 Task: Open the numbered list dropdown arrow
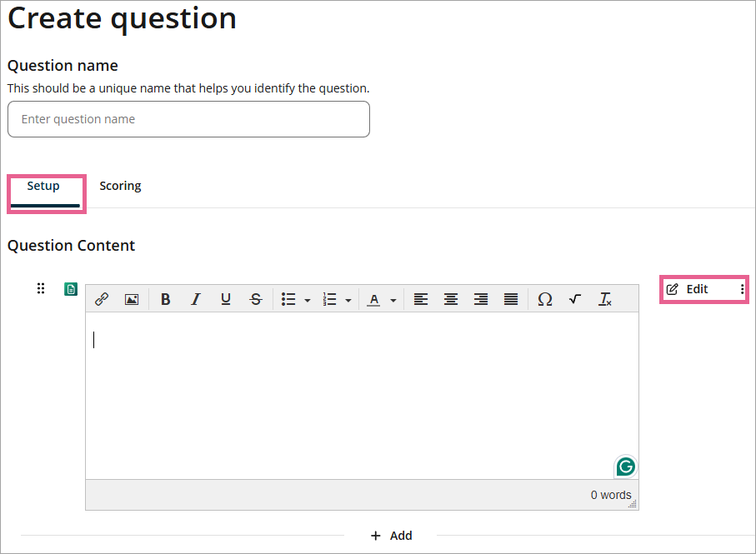[x=348, y=300]
